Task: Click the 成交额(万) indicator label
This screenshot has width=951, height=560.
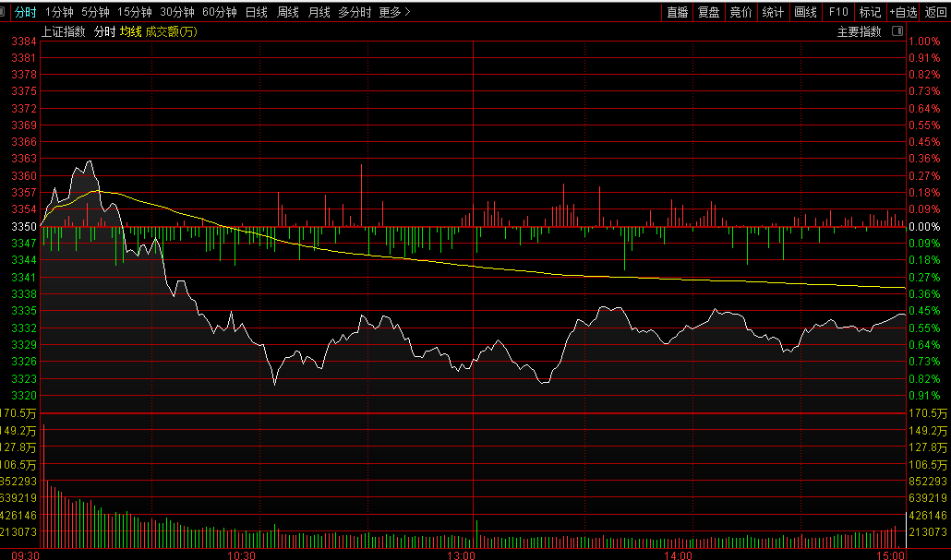Action: (x=171, y=32)
